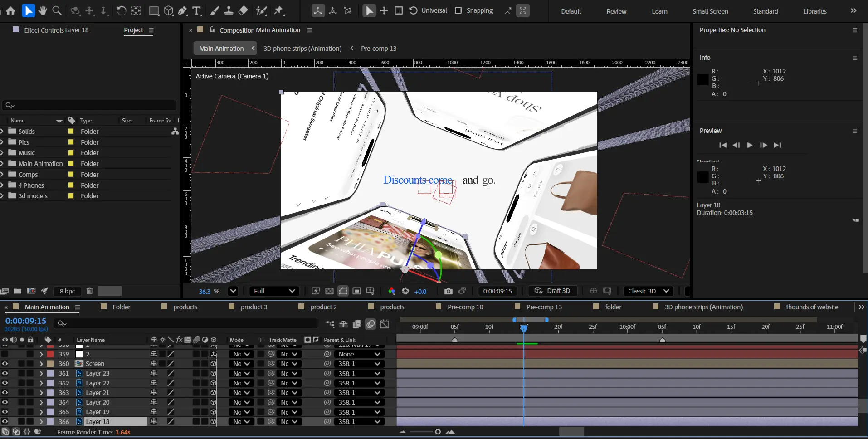Switch to the Pre-comp 10 timeline tab
Screen dimensions: 868x439
(465, 307)
